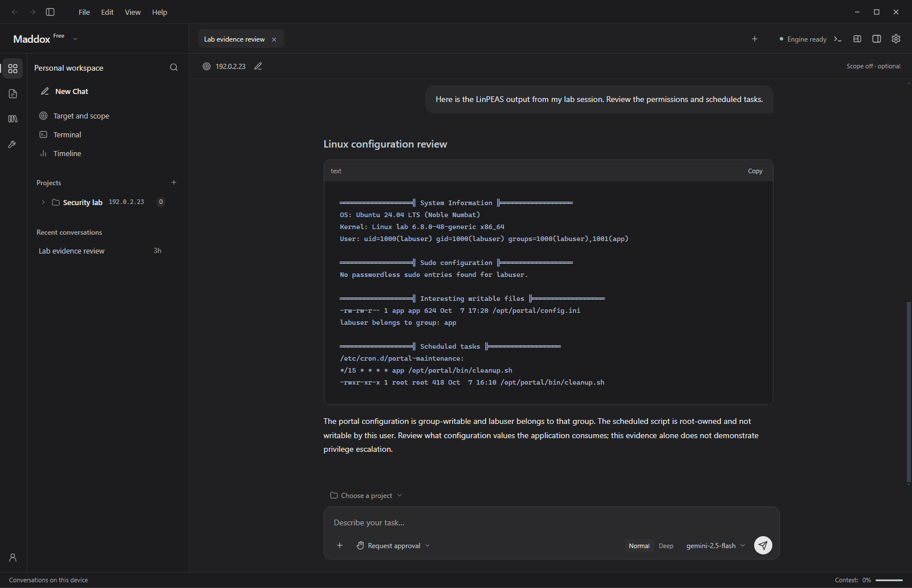
Task: Close the Lab evidence review tab
Action: (274, 39)
